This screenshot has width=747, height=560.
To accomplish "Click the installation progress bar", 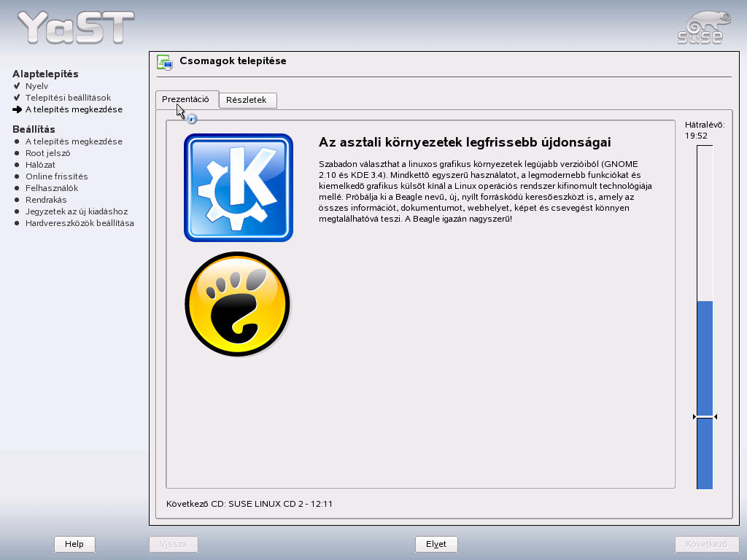I will pyautogui.click(x=705, y=317).
